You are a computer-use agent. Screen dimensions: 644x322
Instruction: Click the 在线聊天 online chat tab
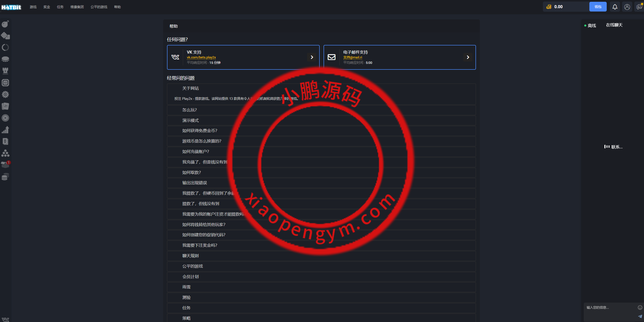(614, 25)
